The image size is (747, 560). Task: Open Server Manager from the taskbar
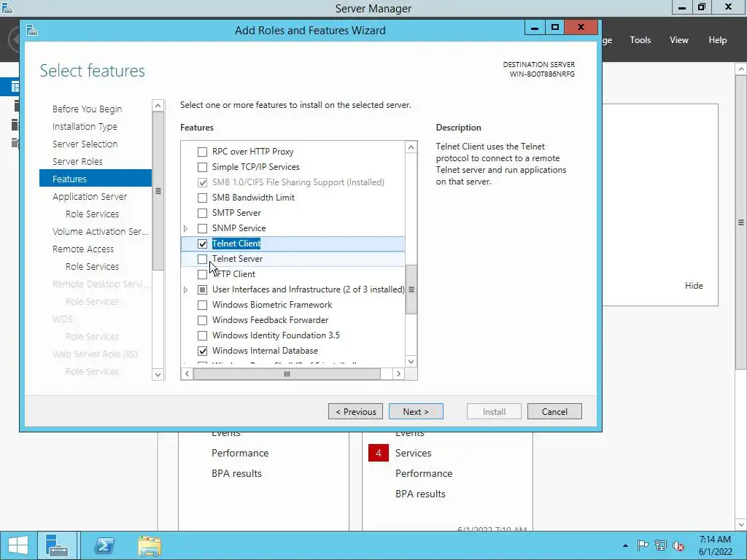pos(57,545)
